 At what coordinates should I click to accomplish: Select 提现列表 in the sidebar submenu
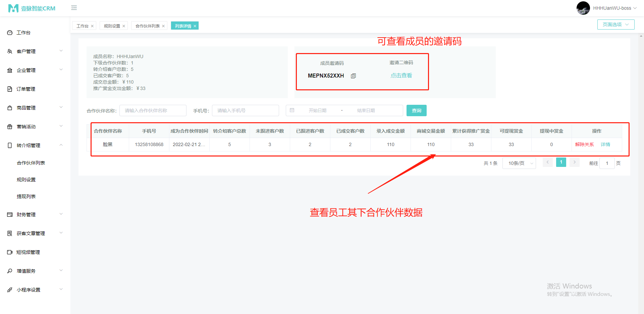pos(26,196)
